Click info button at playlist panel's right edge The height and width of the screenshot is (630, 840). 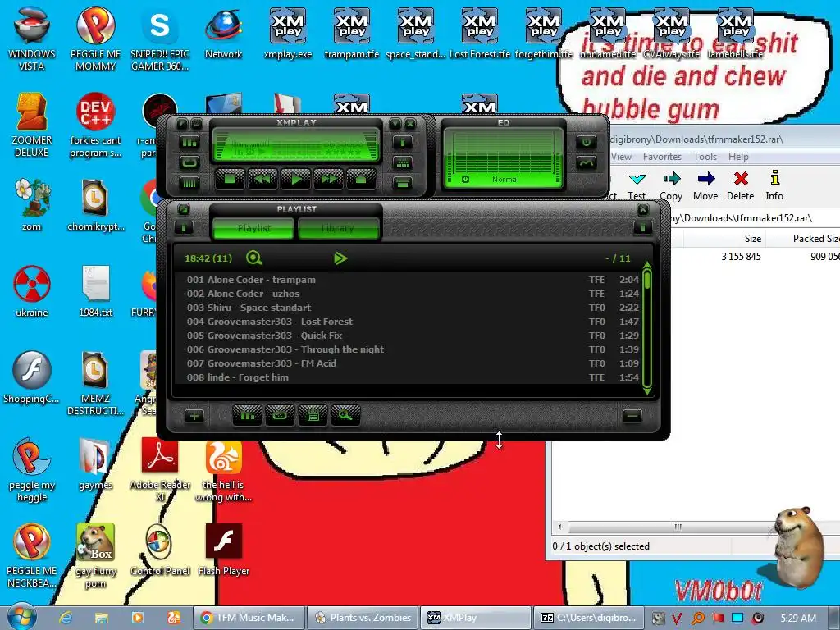[643, 228]
